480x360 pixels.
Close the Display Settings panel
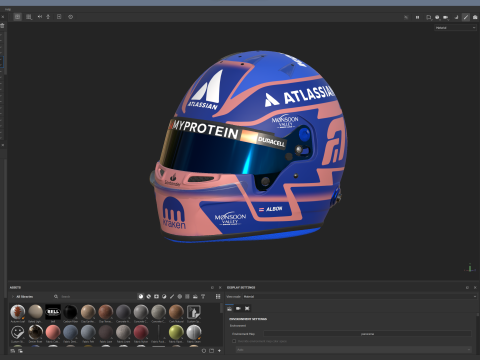pos(475,287)
